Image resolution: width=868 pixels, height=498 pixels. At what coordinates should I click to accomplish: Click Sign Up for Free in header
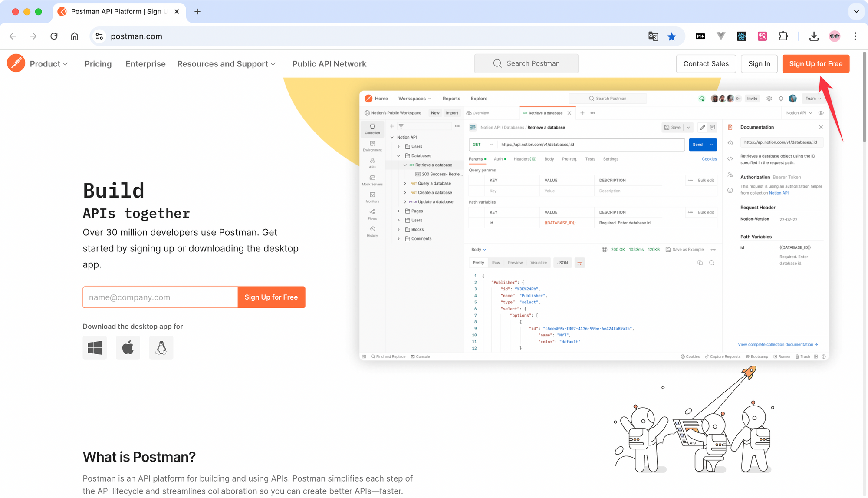[x=815, y=64]
